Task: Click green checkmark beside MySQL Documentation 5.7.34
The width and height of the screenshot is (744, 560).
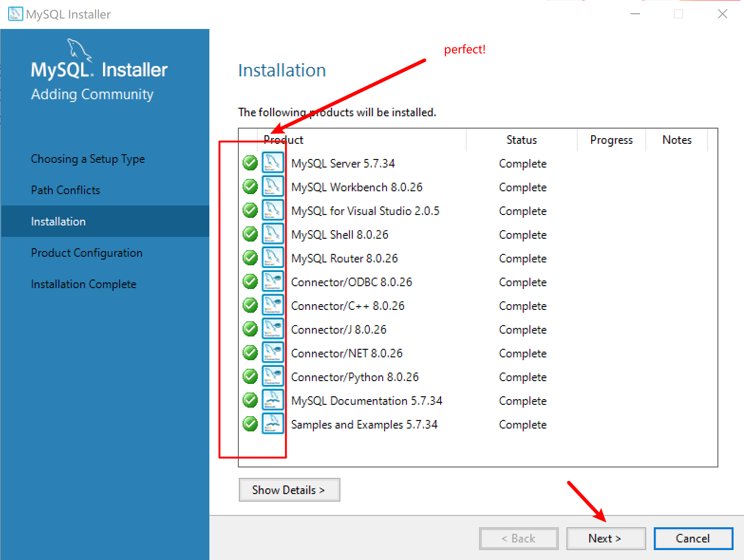Action: (250, 400)
